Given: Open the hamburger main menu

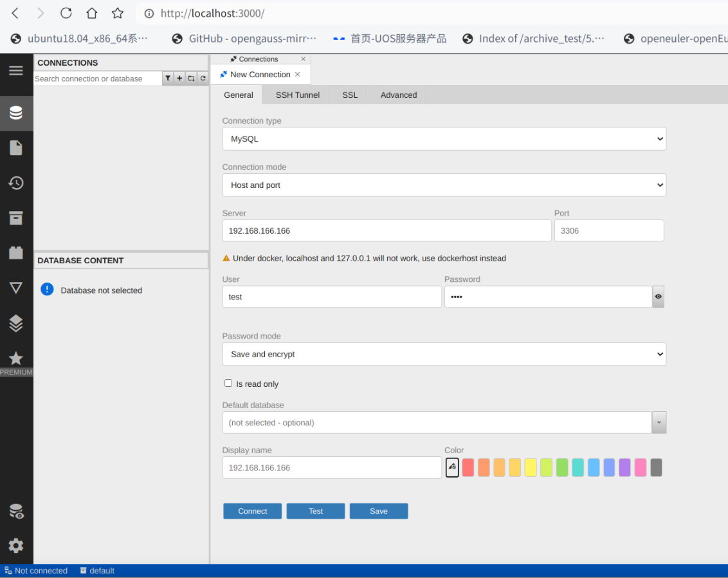Looking at the screenshot, I should click(x=16, y=71).
